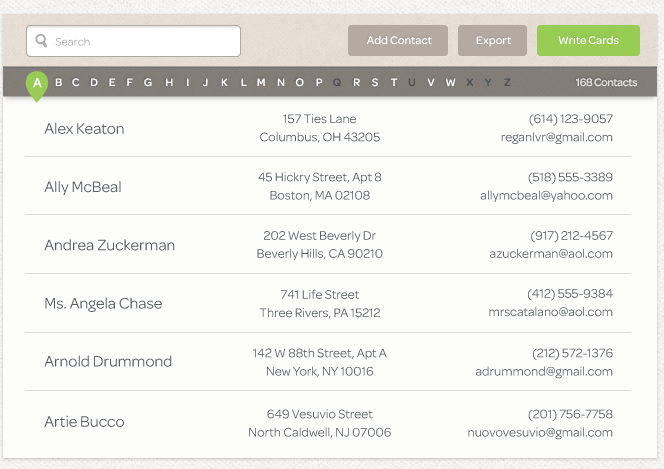Click Artie Bucco's email nuovovesuvio@gmail.com

coord(540,433)
